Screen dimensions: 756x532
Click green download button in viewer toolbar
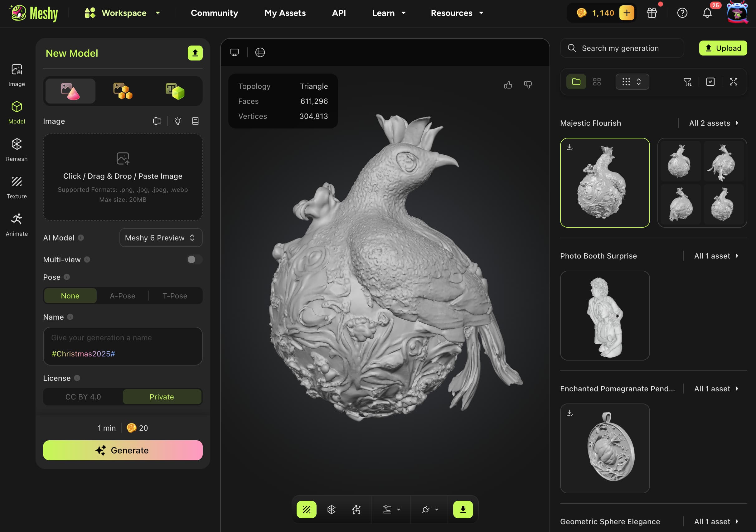click(463, 509)
